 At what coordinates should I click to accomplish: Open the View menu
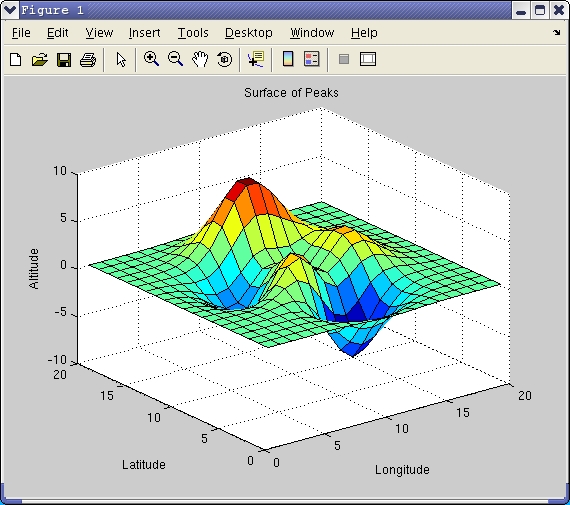click(x=99, y=33)
